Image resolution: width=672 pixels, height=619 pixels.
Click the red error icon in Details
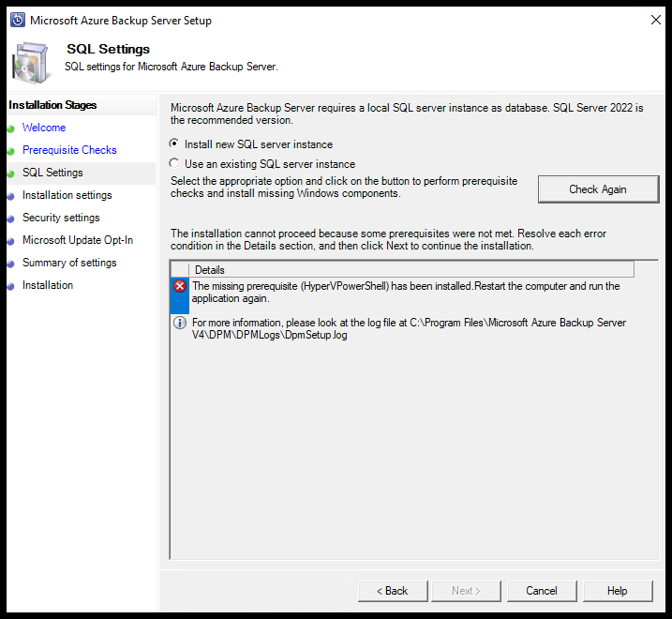click(180, 286)
